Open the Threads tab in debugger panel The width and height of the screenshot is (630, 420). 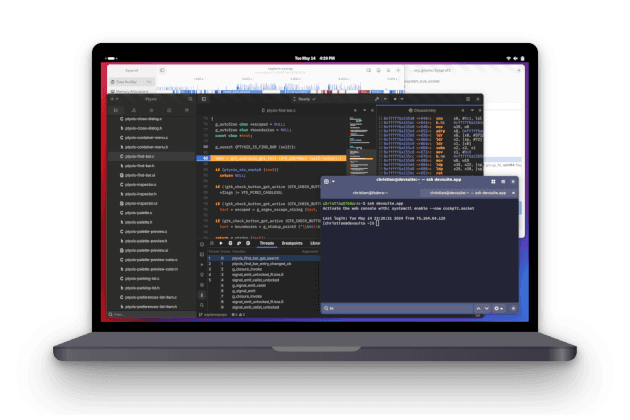[267, 242]
